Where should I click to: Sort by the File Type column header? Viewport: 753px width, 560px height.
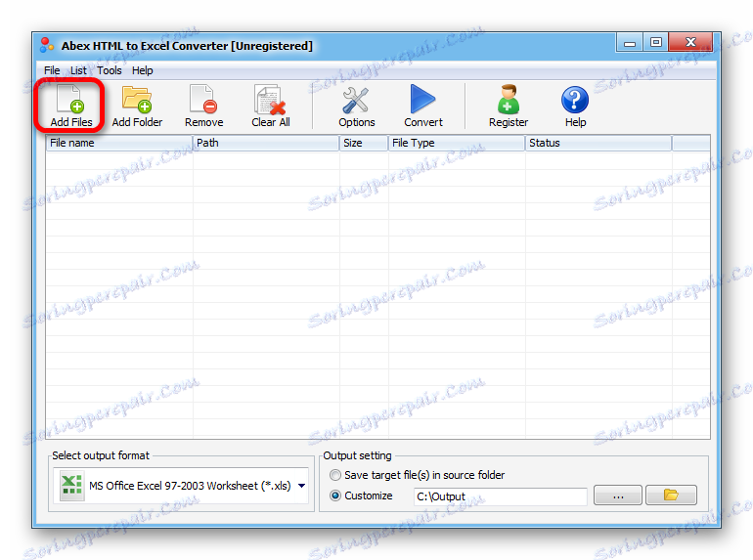tap(457, 143)
